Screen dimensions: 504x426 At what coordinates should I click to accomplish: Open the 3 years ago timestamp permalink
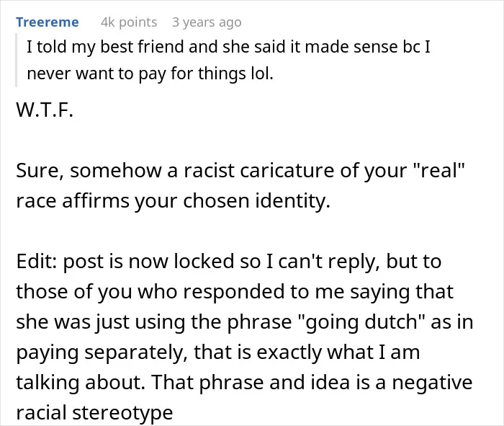point(207,22)
